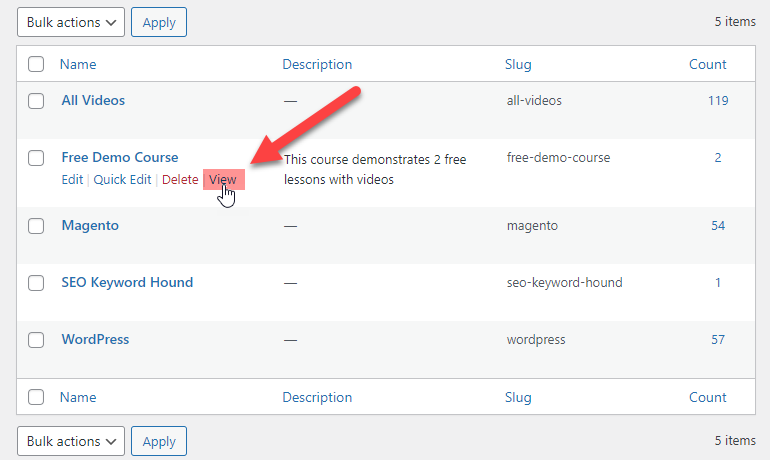Click View under Free Demo Course
770x460 pixels.
tap(223, 180)
